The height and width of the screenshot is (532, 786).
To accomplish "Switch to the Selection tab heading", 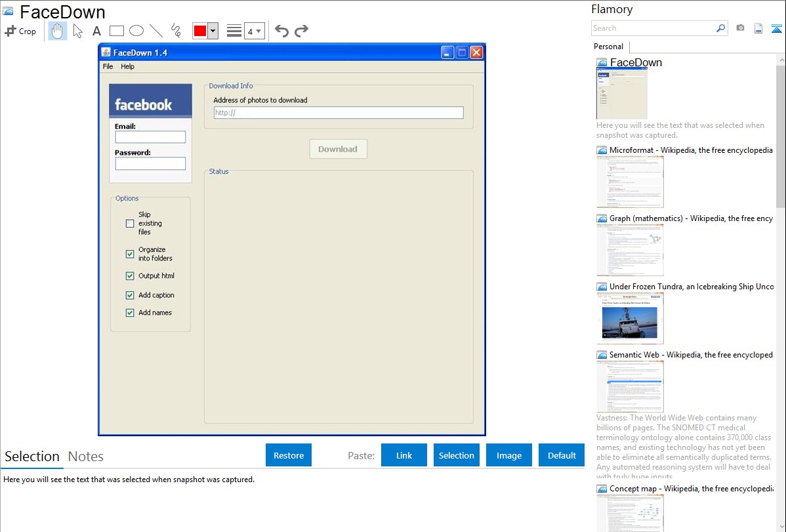I will 32,457.
